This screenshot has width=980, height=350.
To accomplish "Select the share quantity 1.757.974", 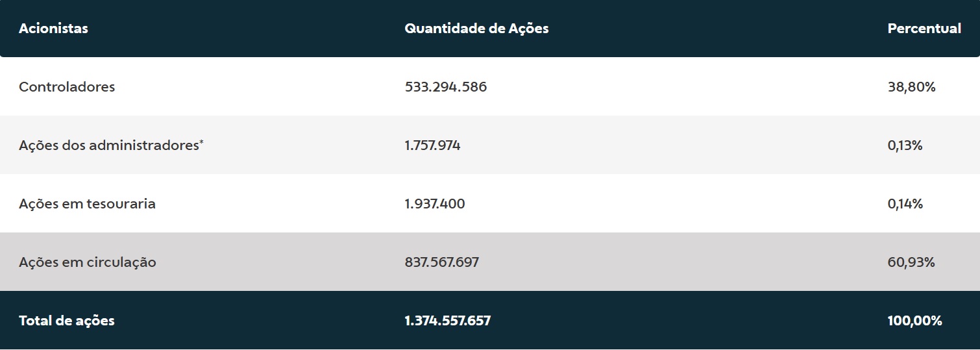I will (432, 145).
